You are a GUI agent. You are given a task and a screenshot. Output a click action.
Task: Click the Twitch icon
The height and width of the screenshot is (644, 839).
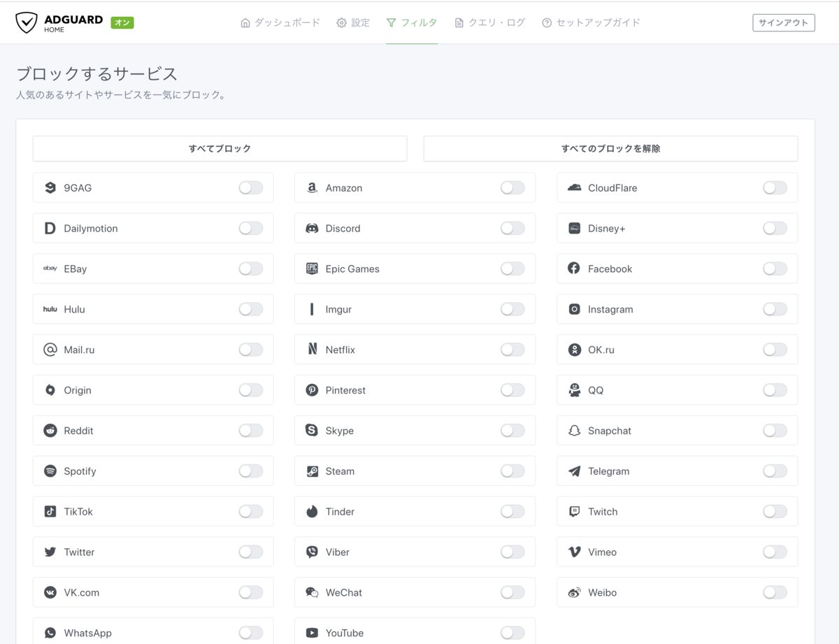tap(574, 512)
